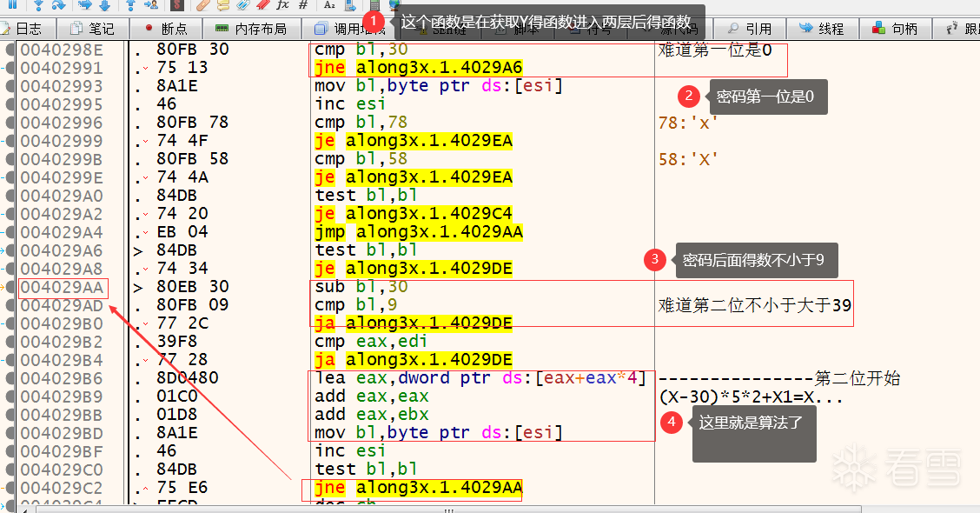Click the instruction cmp eax,edi
980x513 pixels.
click(371, 342)
